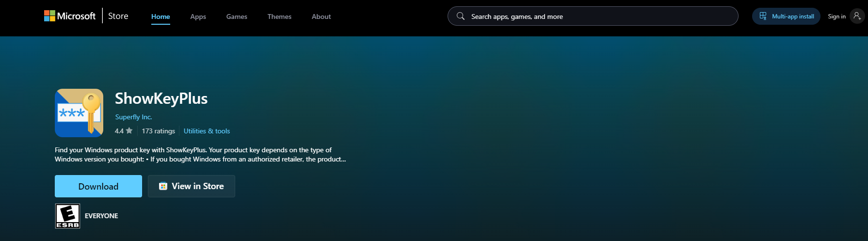Open the About tab
This screenshot has width=868, height=241.
tap(321, 16)
